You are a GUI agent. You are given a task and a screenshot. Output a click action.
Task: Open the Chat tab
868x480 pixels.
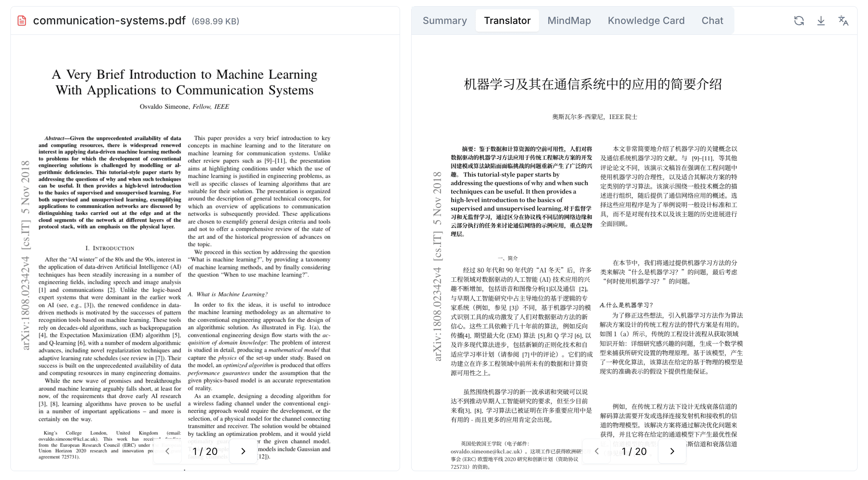[712, 20]
